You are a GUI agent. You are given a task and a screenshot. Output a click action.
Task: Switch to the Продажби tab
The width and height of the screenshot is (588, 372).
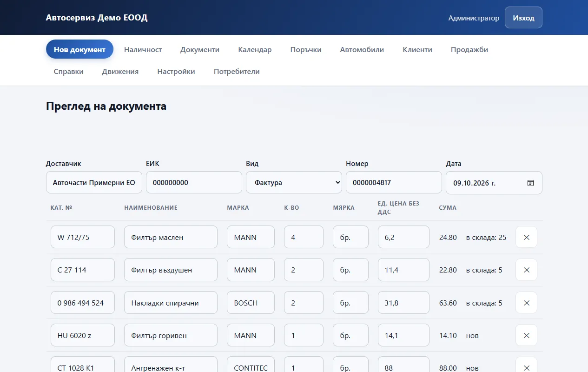[469, 49]
